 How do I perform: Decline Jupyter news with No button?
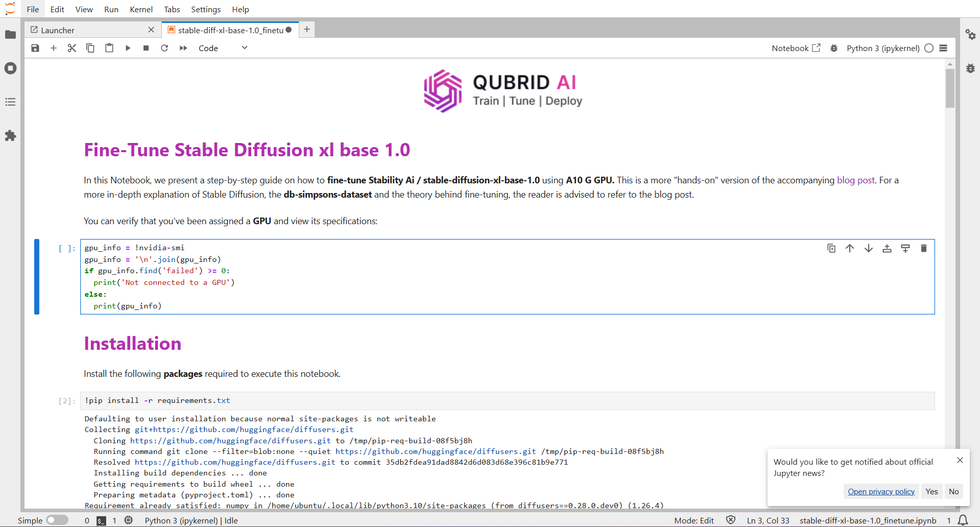954,492
